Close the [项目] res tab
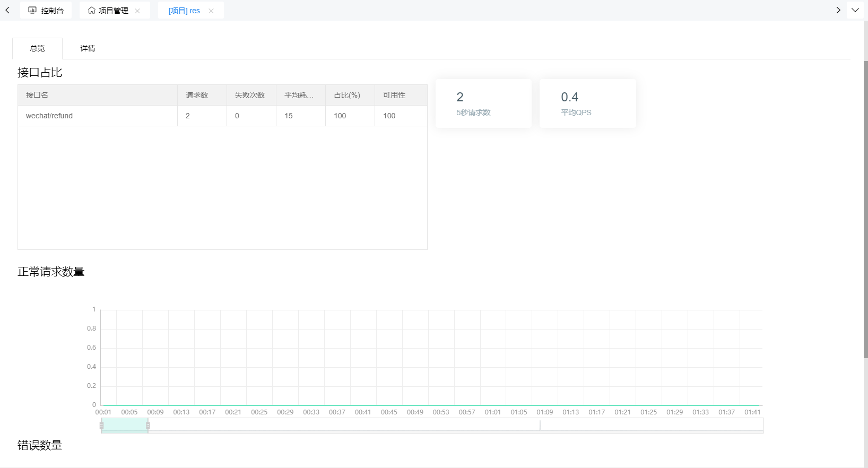The height and width of the screenshot is (468, 868). 211,11
